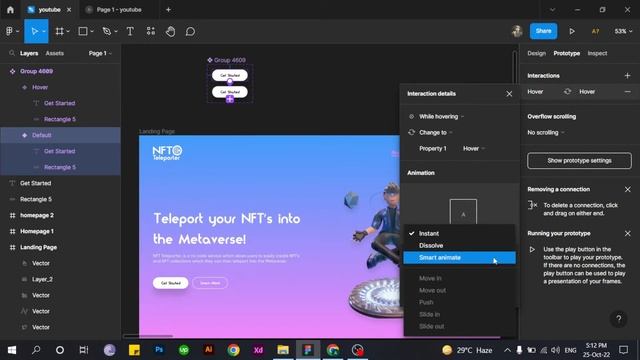The height and width of the screenshot is (360, 640).
Task: Click Show prototype settings button
Action: pyautogui.click(x=579, y=160)
